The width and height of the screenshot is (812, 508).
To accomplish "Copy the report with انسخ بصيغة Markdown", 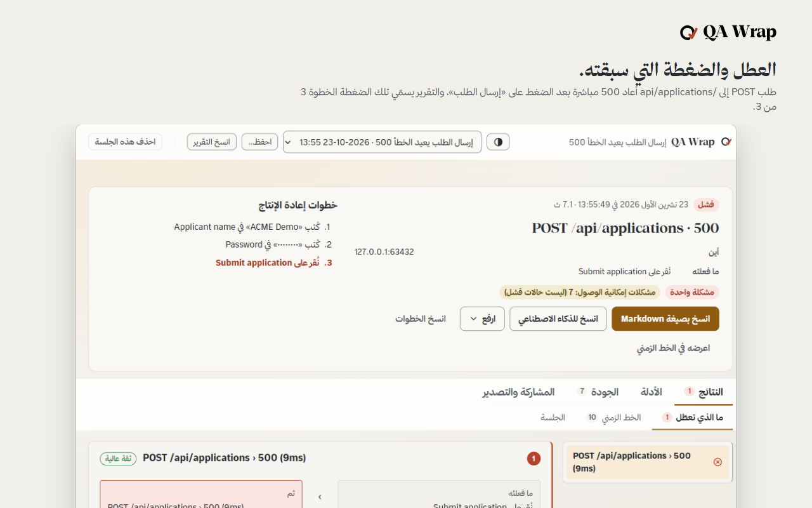I will pos(665,319).
